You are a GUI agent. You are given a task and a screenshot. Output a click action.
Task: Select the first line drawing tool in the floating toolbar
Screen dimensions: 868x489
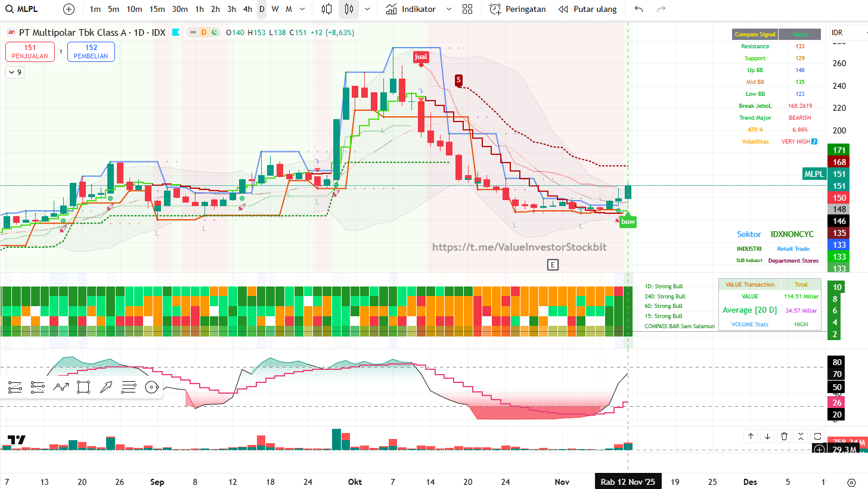pyautogui.click(x=15, y=387)
